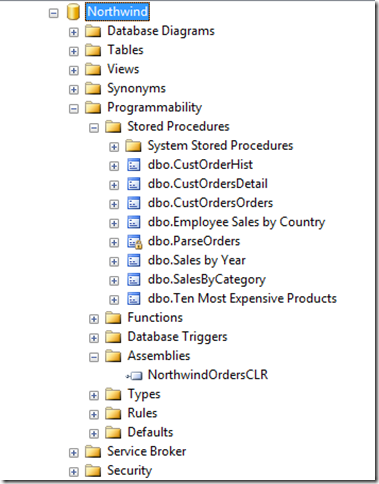This screenshot has height=484, width=379.
Task: Click the Database Diagrams folder icon
Action: [93, 31]
